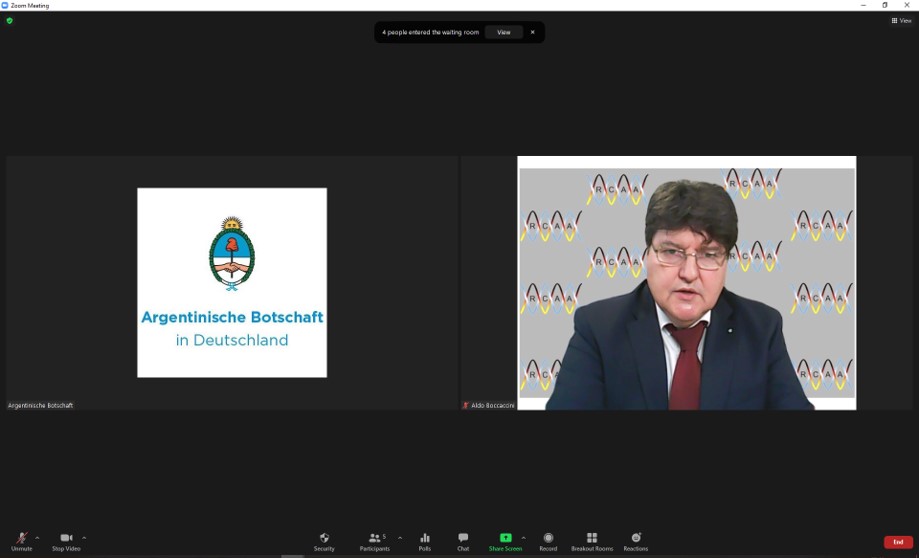Viewport: 919px width, 558px height.
Task: Click the red End meeting button
Action: [898, 542]
